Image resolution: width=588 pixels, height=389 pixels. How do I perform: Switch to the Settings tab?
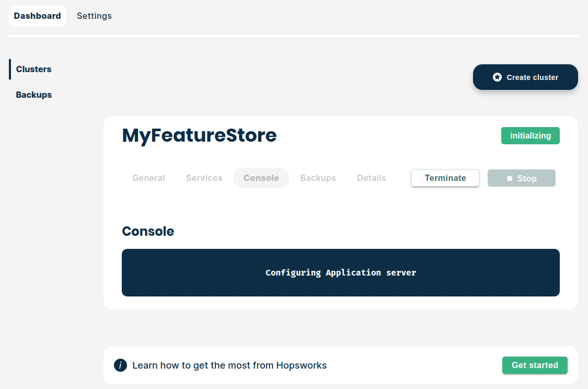coord(94,16)
